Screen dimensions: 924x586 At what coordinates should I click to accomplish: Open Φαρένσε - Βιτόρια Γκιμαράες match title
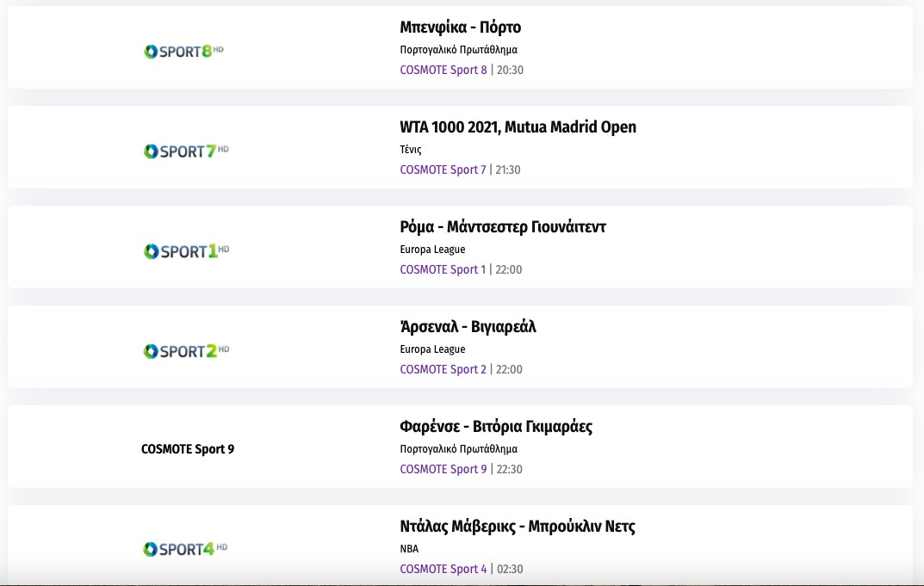point(496,427)
